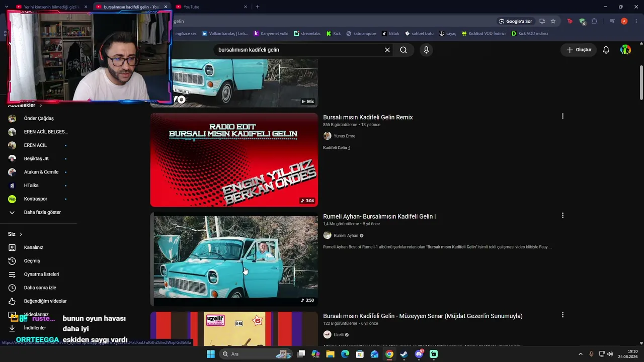Open the KickBod VOD İndirici bookmark
Viewport: 644px width, 362px height.
(484, 34)
